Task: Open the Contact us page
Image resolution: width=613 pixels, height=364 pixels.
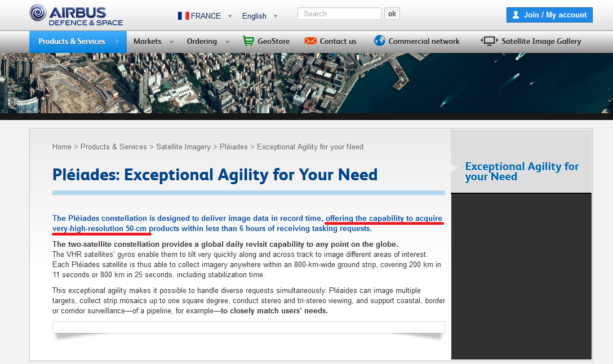Action: tap(338, 42)
